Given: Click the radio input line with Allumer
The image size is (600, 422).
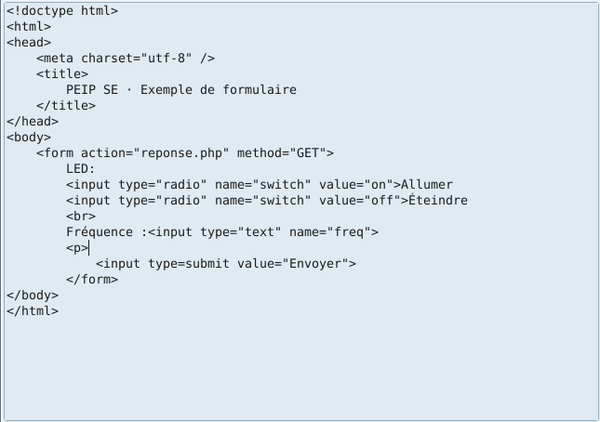Looking at the screenshot, I should pyautogui.click(x=259, y=185).
